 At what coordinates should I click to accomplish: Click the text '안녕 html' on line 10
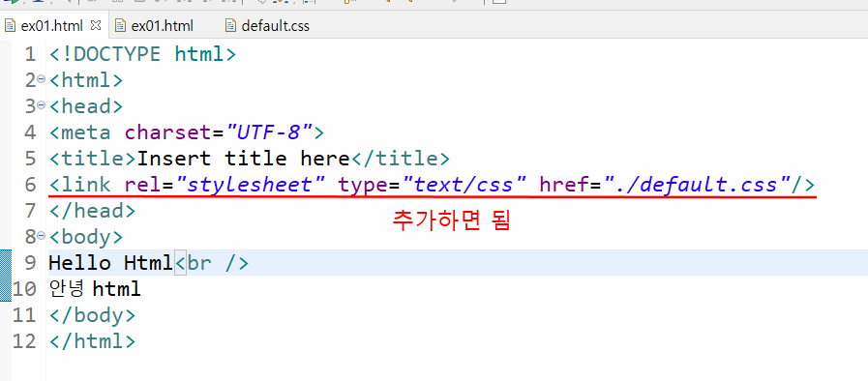(x=95, y=289)
